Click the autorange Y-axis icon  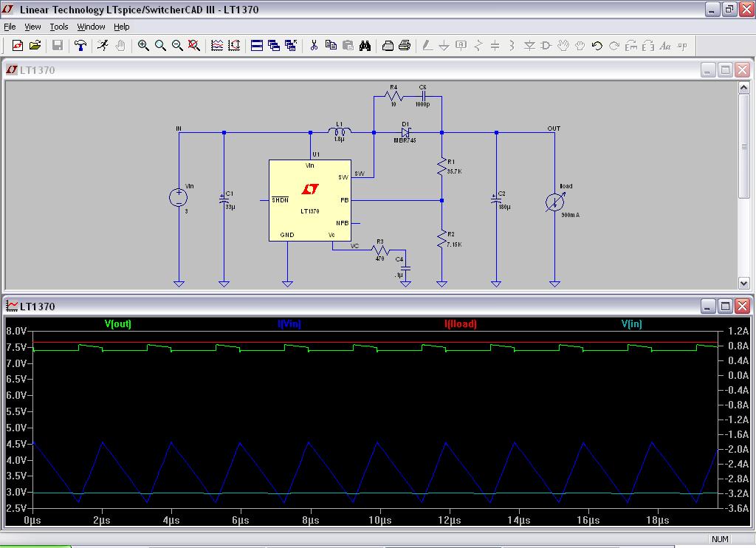[x=234, y=45]
